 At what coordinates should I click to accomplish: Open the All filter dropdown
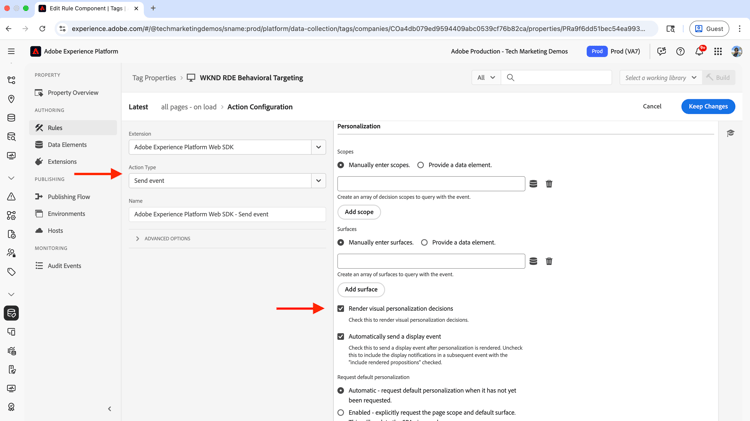pyautogui.click(x=486, y=78)
